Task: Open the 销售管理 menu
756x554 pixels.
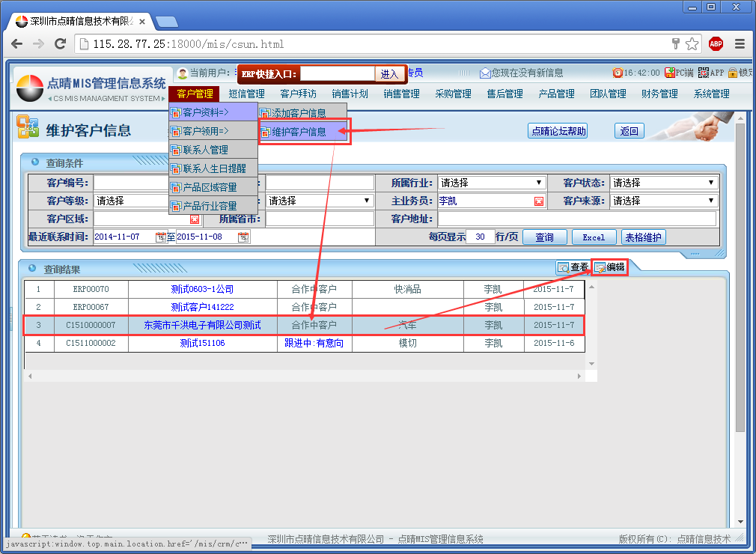Action: coord(401,94)
